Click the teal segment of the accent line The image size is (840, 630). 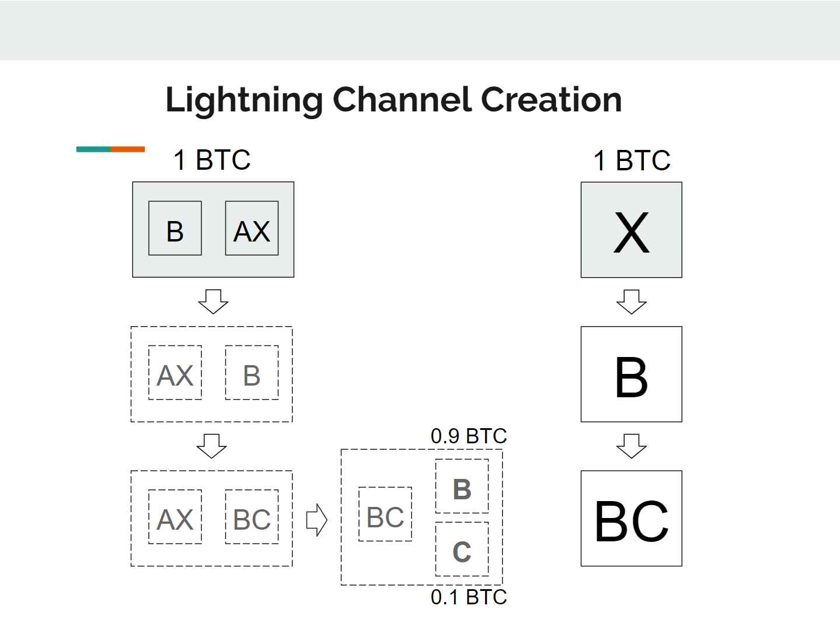point(93,149)
